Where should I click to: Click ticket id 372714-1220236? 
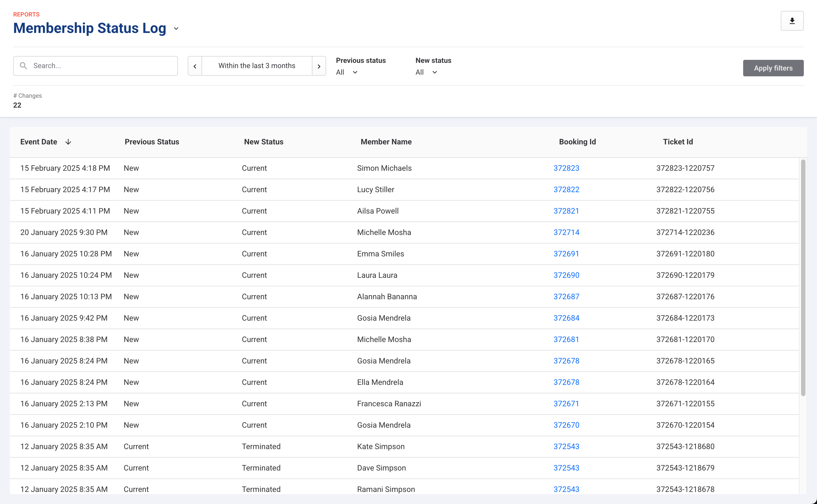[x=685, y=232]
